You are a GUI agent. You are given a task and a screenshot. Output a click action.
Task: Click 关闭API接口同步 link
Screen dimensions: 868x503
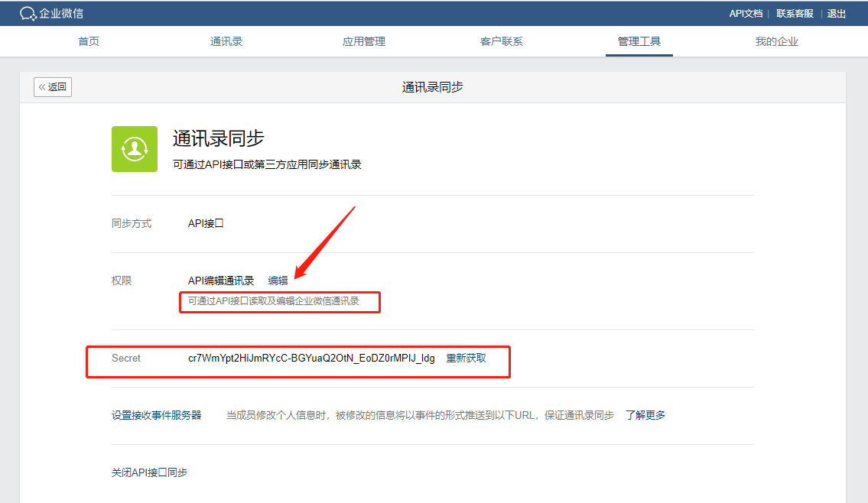149,472
